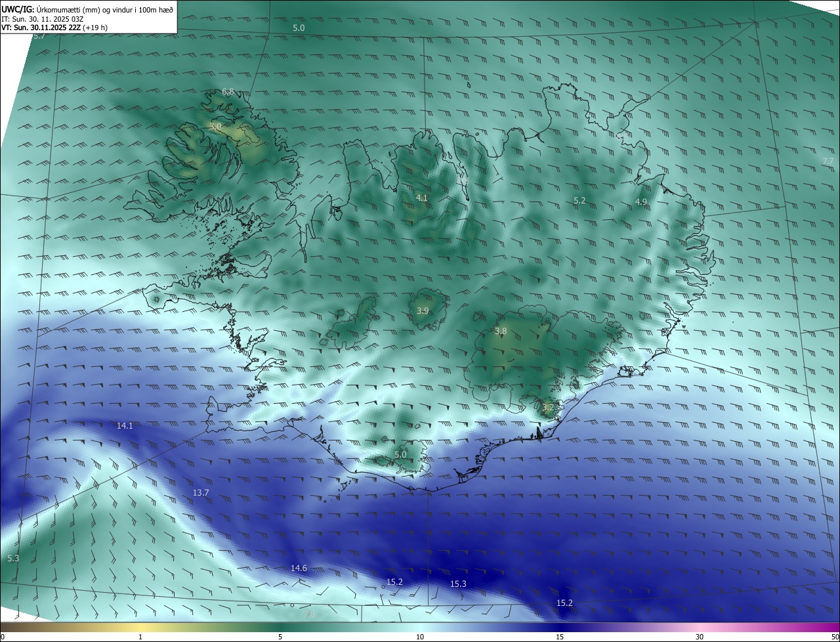
Task: Click the 4.1 value in north Iceland
Action: 422,198
